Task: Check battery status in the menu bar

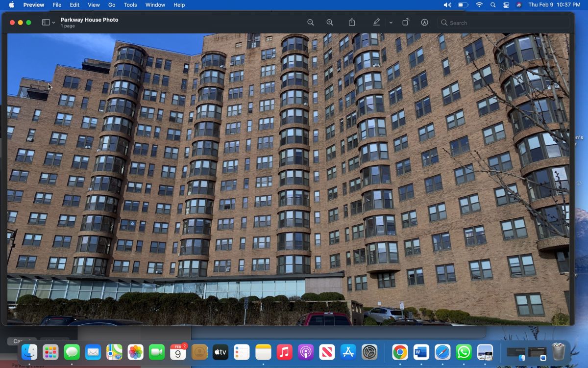Action: tap(463, 5)
